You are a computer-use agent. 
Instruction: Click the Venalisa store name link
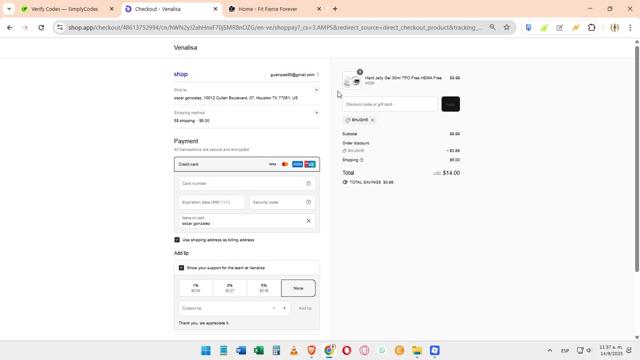pyautogui.click(x=185, y=48)
